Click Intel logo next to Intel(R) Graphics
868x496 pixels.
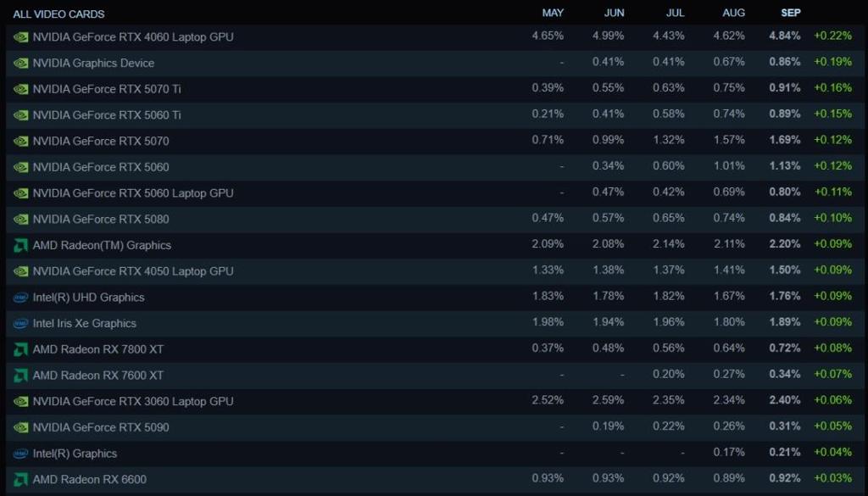21,454
